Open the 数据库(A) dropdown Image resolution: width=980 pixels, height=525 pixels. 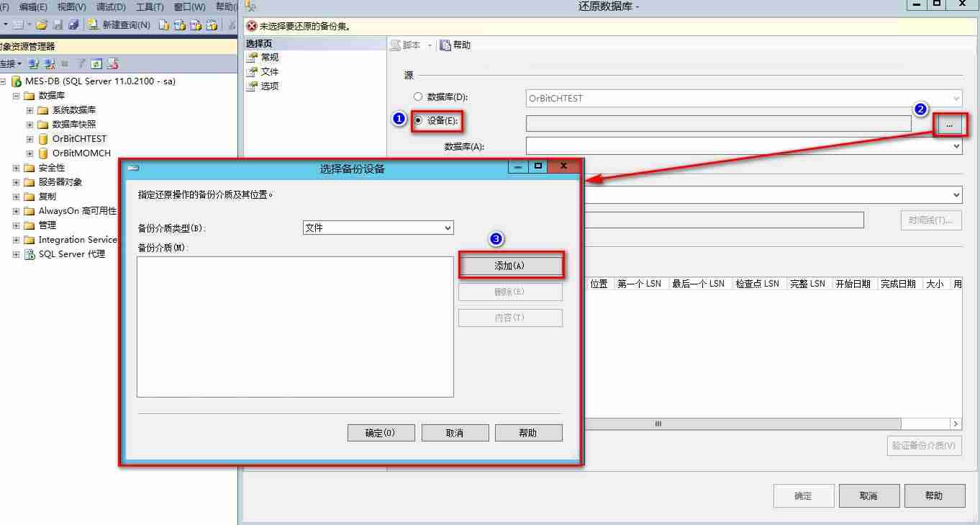point(744,146)
